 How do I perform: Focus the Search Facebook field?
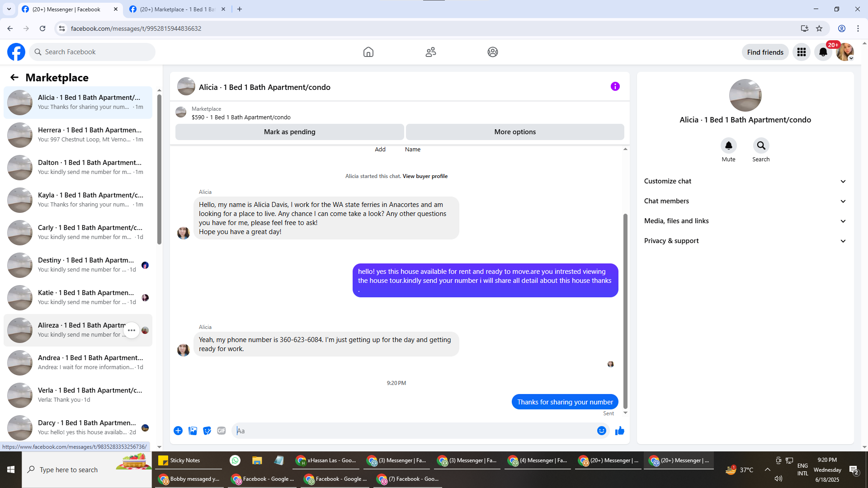pyautogui.click(x=92, y=52)
